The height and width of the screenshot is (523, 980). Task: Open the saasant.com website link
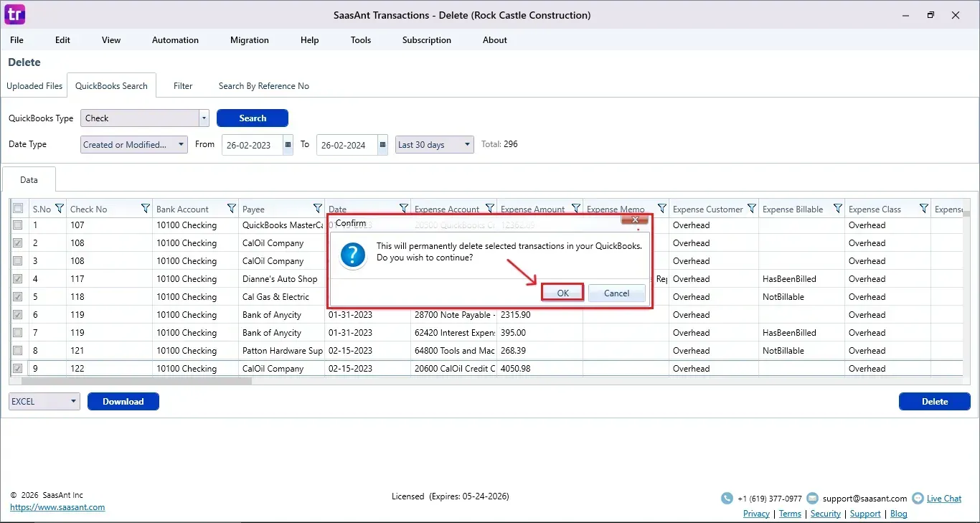coord(57,507)
